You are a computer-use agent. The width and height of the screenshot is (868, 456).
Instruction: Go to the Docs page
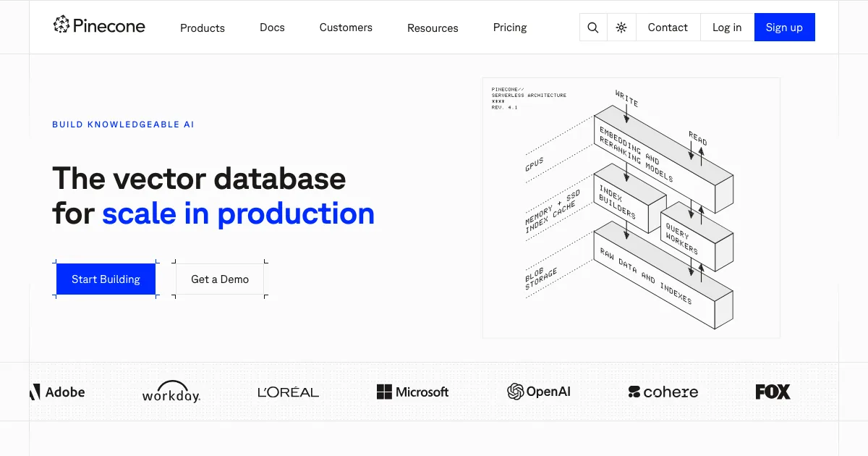pos(272,28)
